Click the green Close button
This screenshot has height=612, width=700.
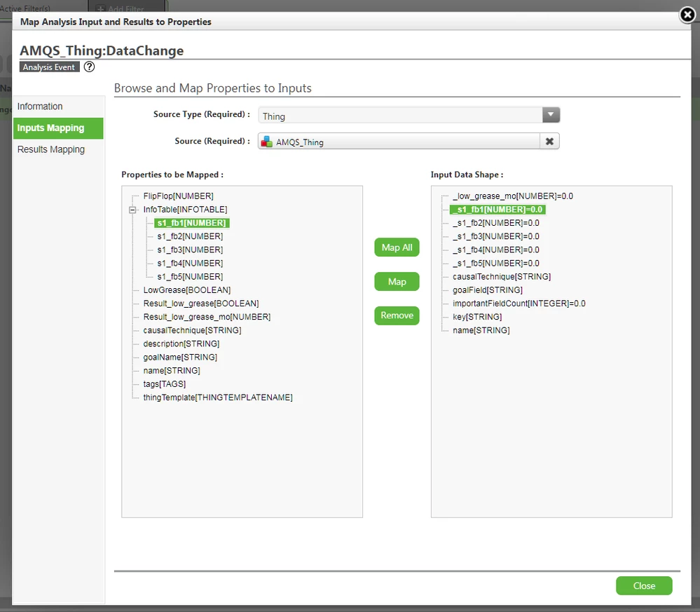pos(644,585)
